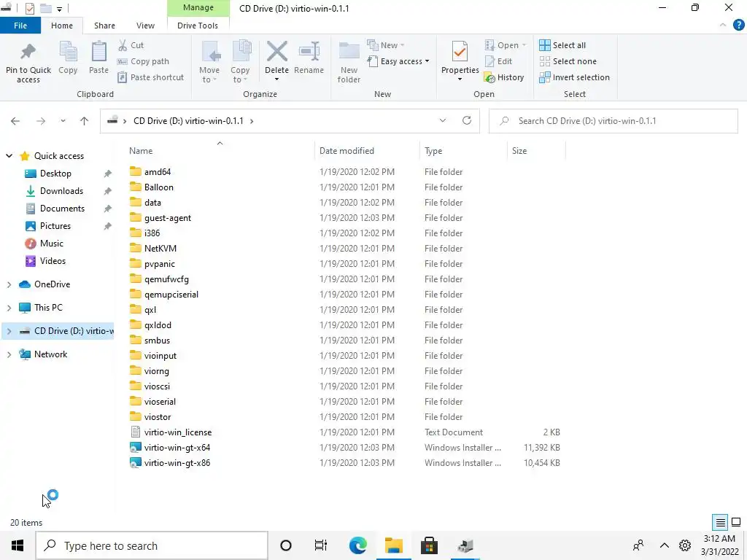Click the Manage contextual tab
This screenshot has height=560, width=747.
point(198,8)
